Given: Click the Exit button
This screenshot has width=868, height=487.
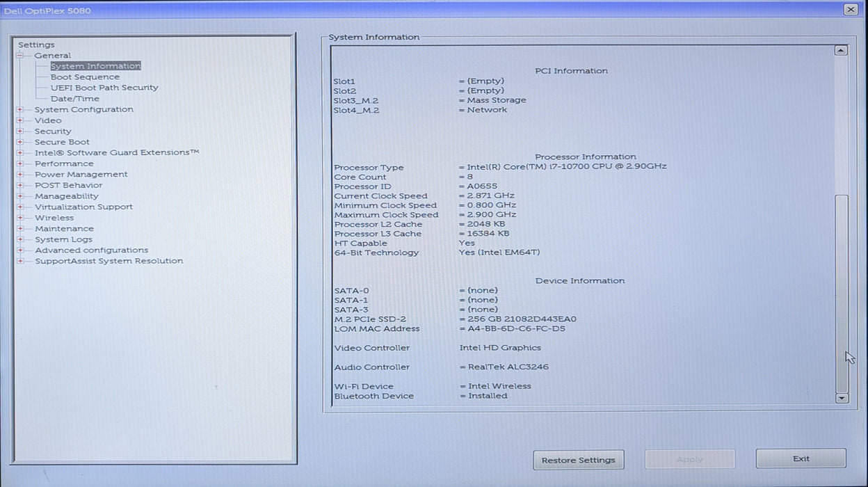Looking at the screenshot, I should click(801, 458).
